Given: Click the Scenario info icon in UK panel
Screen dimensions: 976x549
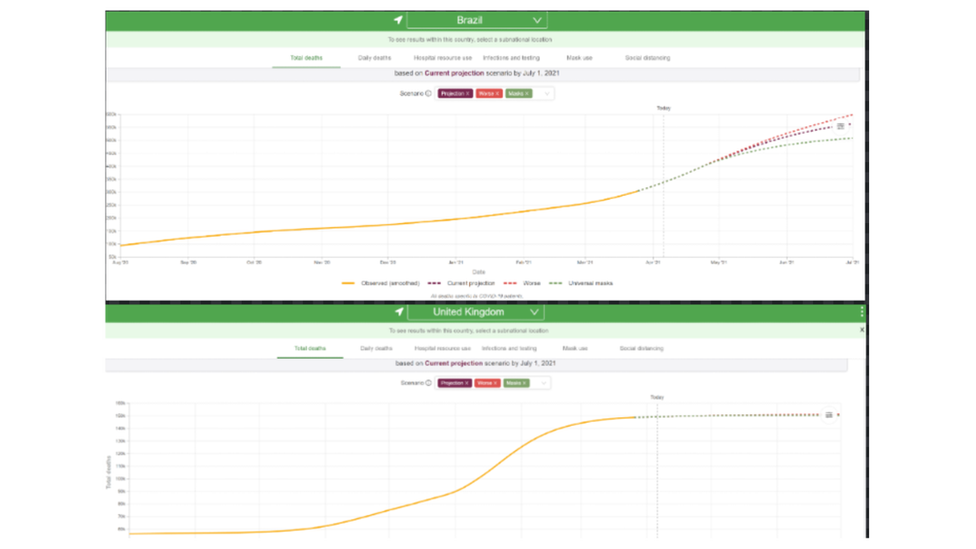Looking at the screenshot, I should [428, 383].
